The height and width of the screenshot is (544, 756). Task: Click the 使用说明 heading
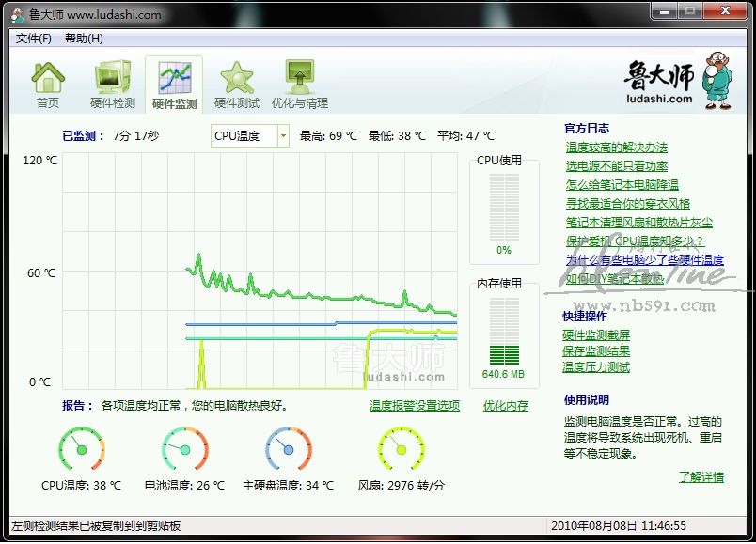(587, 400)
